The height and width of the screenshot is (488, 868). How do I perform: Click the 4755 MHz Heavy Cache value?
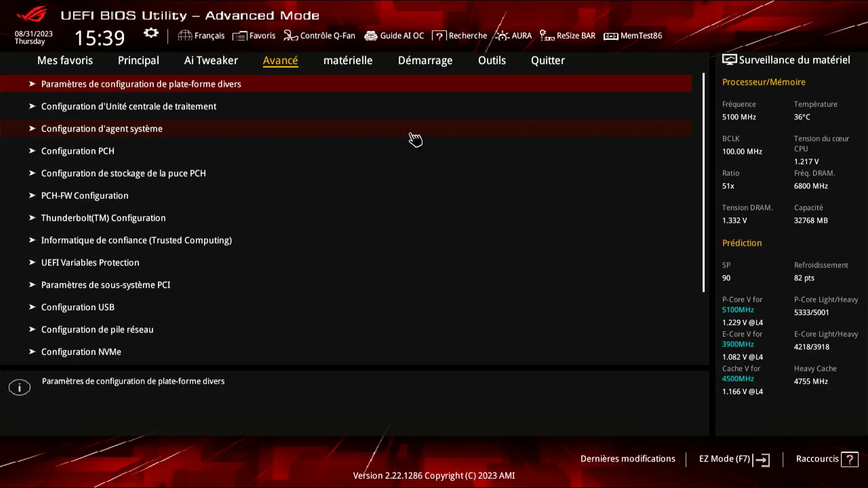pos(811,381)
